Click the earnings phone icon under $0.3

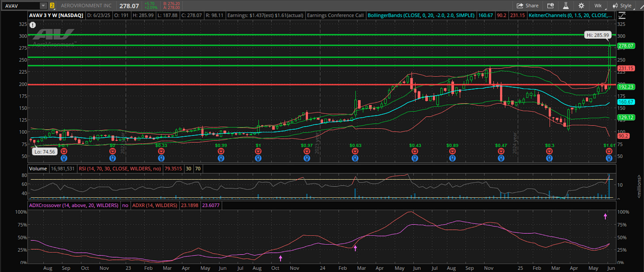pos(549,151)
